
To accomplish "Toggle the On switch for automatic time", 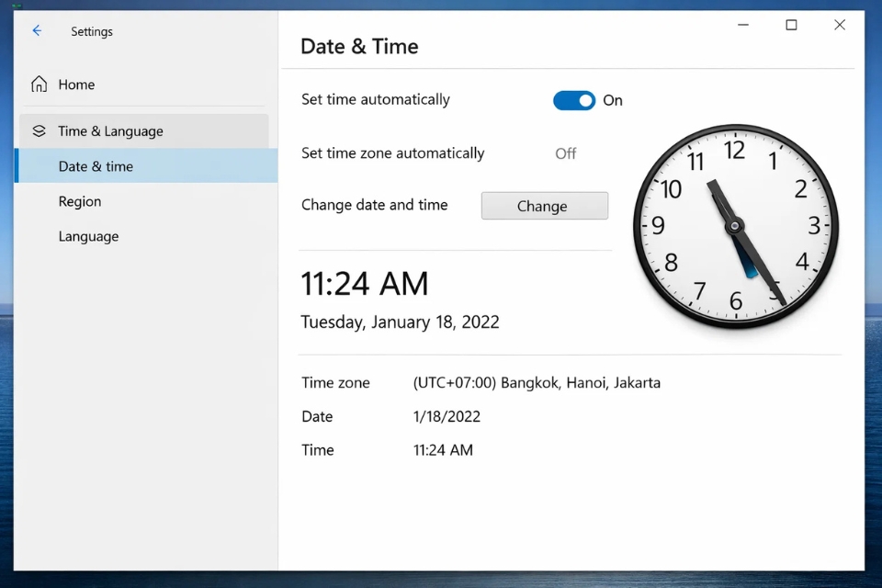I will point(574,100).
